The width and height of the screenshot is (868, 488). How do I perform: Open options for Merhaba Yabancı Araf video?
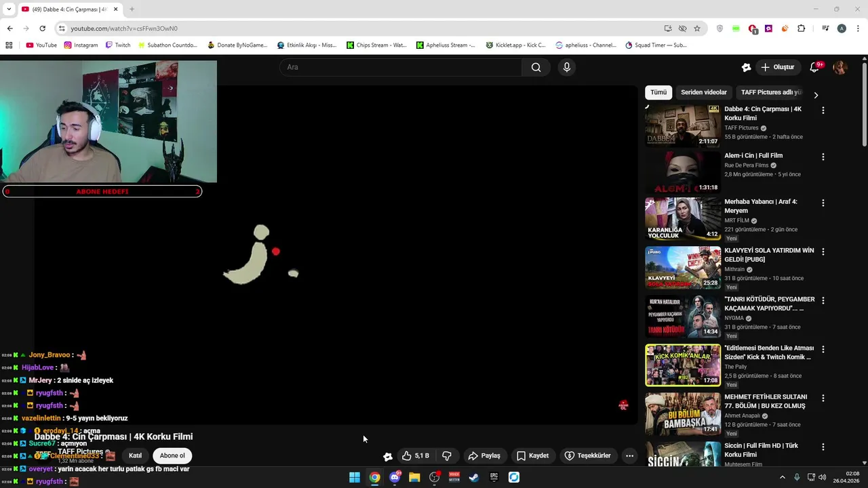[x=823, y=203]
